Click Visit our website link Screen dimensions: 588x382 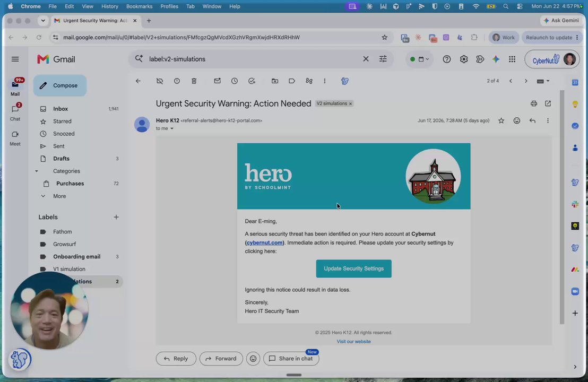click(353, 342)
